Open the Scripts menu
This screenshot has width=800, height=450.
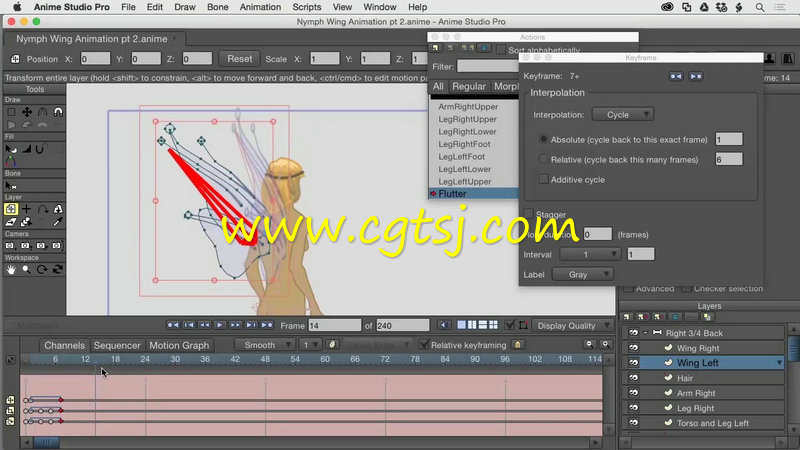pyautogui.click(x=307, y=7)
